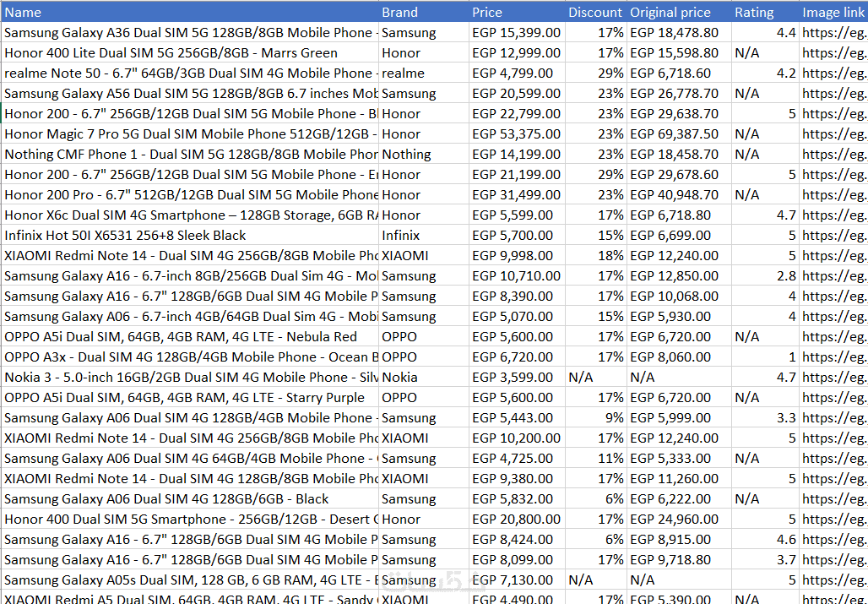Click the Price header cell
Image resolution: width=868 pixels, height=604 pixels.
coord(517,12)
